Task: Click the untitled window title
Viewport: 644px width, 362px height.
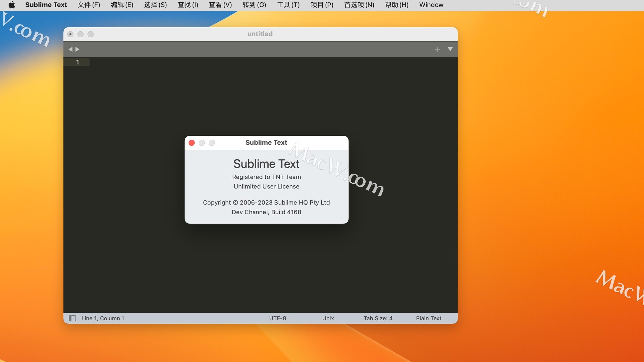Action: click(x=260, y=34)
